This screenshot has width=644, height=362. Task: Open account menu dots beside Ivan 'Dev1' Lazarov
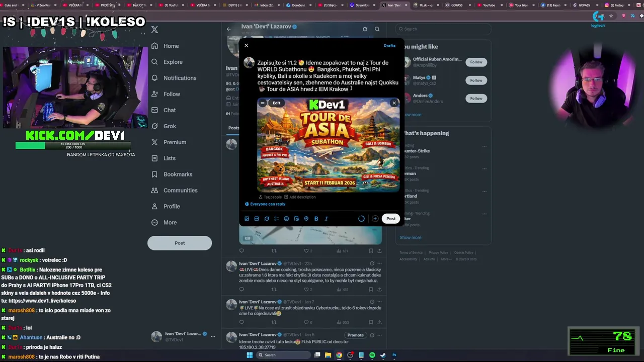tap(213, 336)
